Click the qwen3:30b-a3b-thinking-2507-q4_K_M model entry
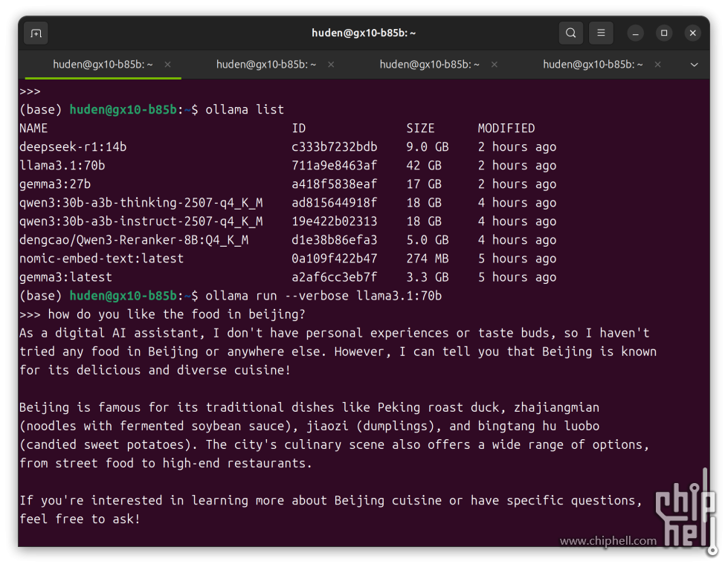Viewport: 728px width, 567px height. (141, 203)
